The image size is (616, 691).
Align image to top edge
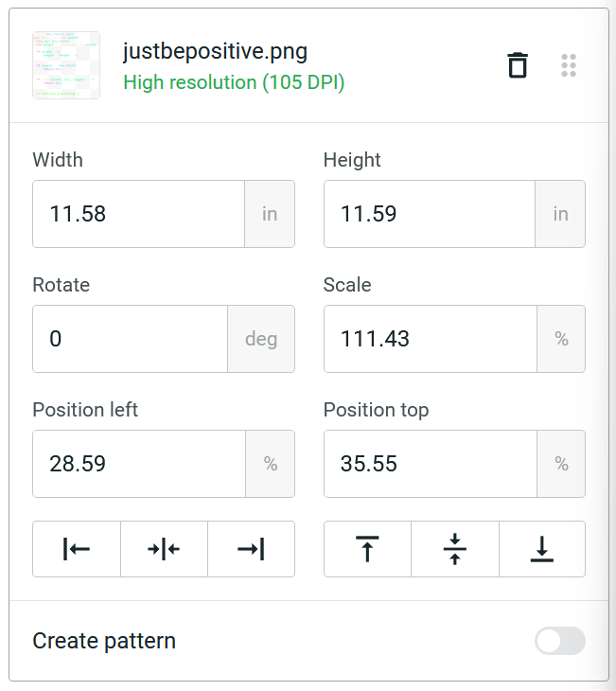coord(367,549)
